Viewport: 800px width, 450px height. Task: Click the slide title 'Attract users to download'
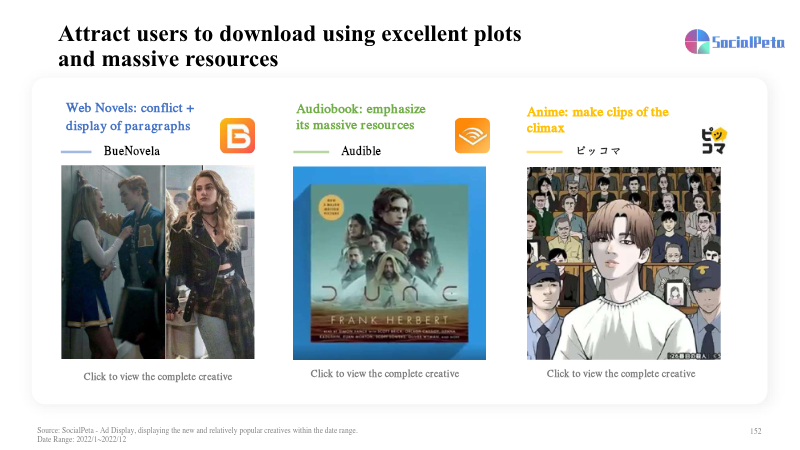click(x=289, y=46)
